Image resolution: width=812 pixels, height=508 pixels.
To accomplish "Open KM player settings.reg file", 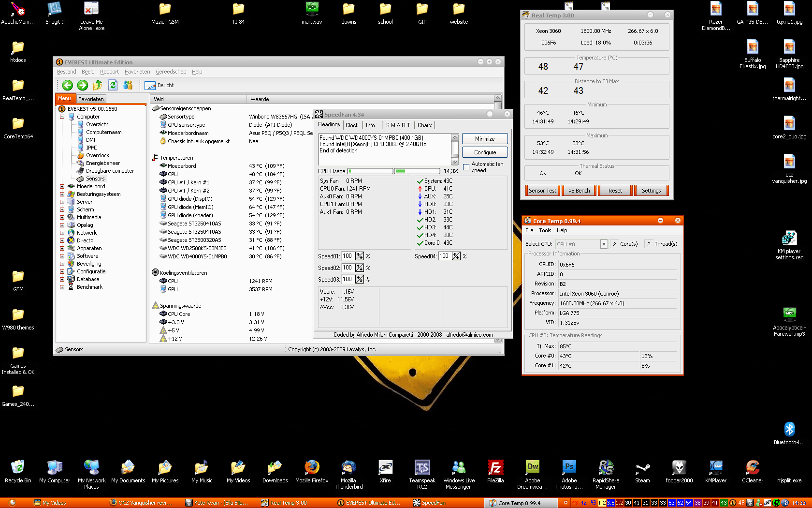I will (x=789, y=245).
